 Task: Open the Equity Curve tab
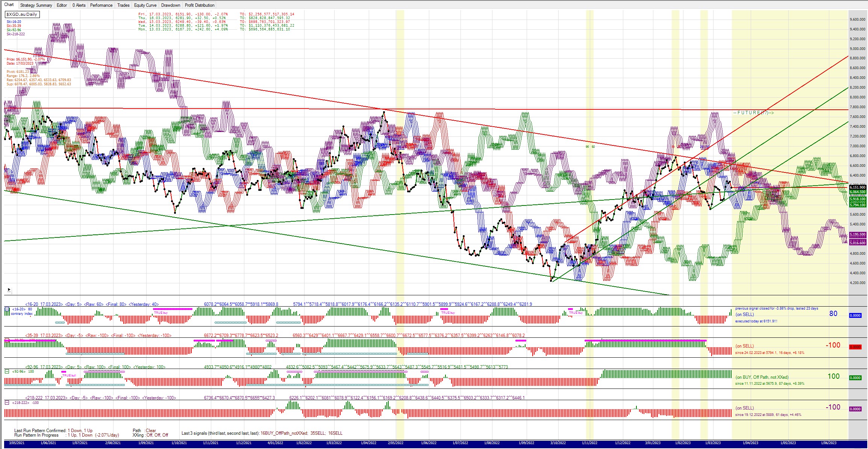coord(145,5)
